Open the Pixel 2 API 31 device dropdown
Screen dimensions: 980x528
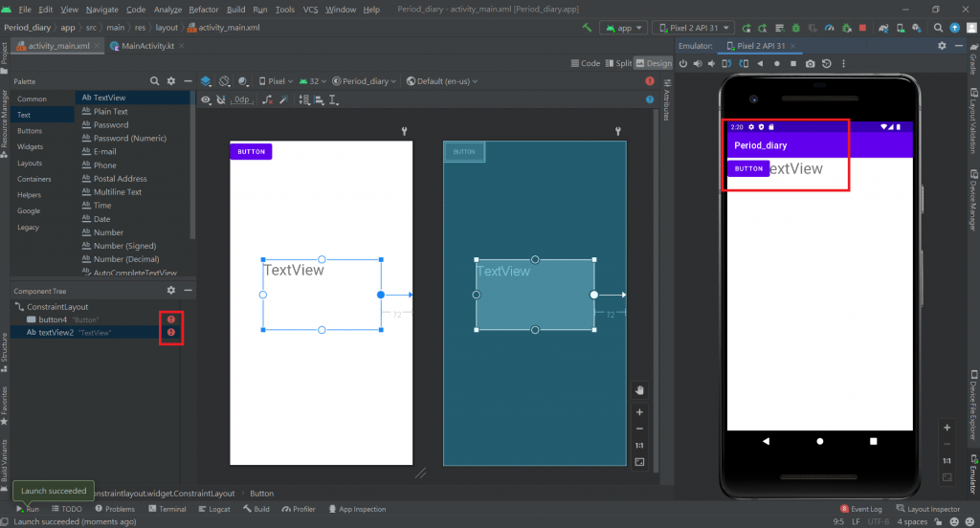694,28
